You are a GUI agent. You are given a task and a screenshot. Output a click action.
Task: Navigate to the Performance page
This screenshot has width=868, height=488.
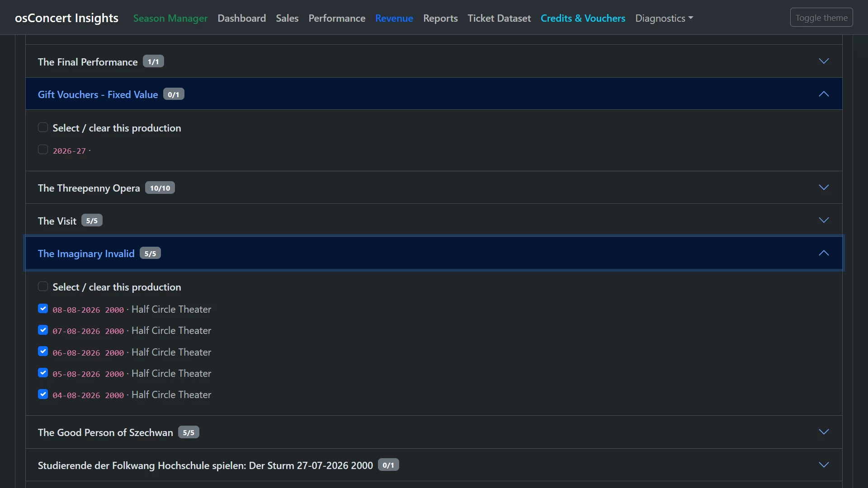[337, 18]
